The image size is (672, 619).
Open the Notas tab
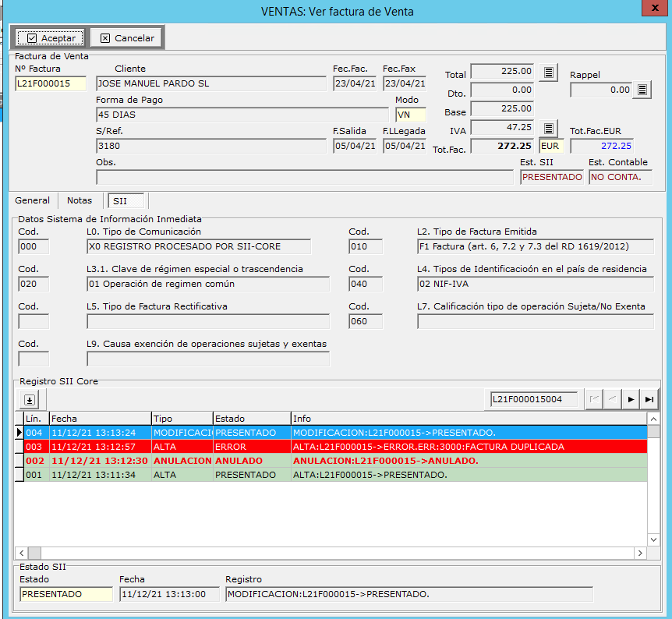tap(80, 200)
